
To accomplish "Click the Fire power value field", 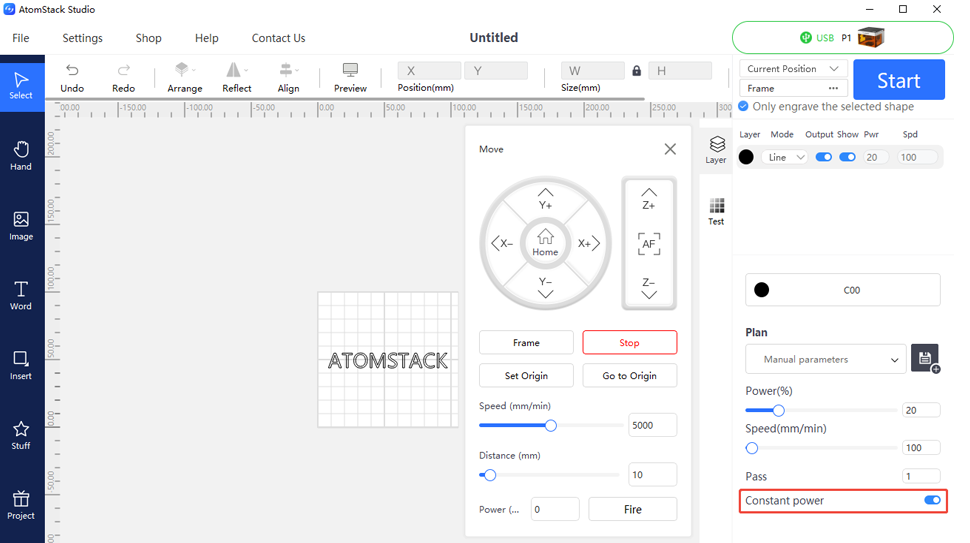I will pyautogui.click(x=555, y=509).
